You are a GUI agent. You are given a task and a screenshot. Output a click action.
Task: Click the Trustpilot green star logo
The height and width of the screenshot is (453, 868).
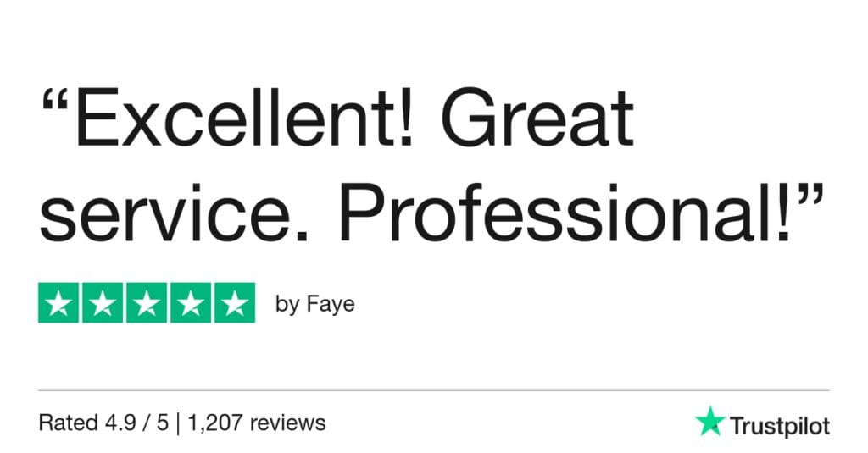pos(709,422)
